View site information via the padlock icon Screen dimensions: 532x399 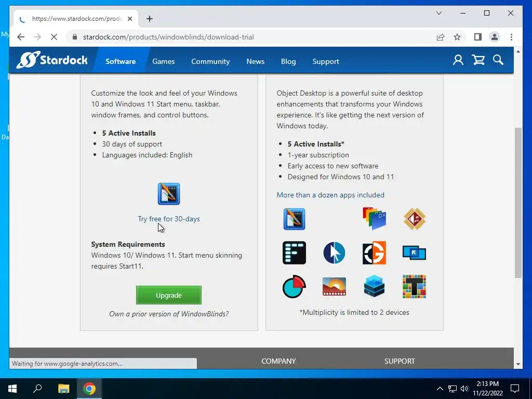pos(75,37)
